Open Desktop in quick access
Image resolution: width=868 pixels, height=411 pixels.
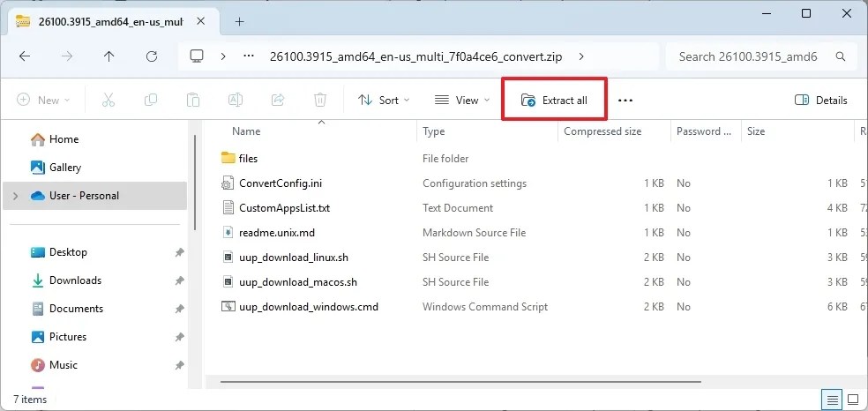click(94, 251)
